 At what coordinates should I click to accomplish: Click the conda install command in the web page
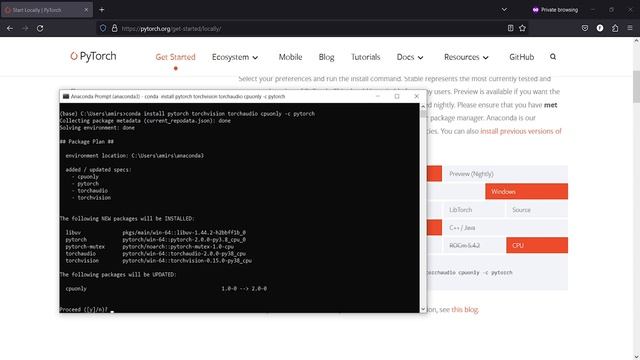(x=469, y=272)
